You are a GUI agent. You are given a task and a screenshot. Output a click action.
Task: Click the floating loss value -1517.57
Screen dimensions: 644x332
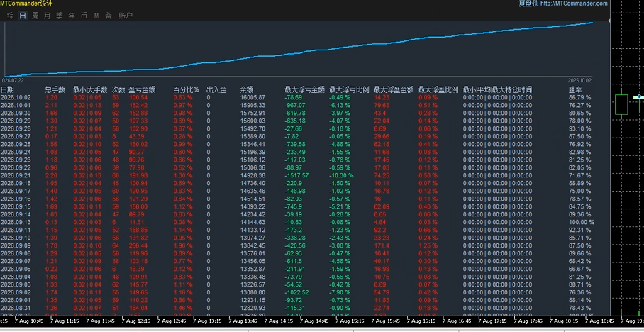(x=296, y=175)
